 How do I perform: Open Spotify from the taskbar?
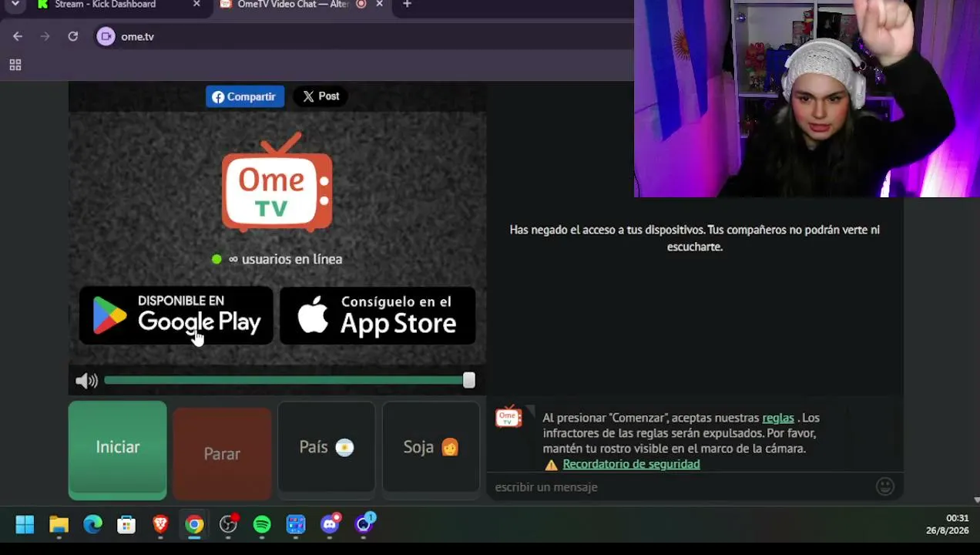[262, 525]
